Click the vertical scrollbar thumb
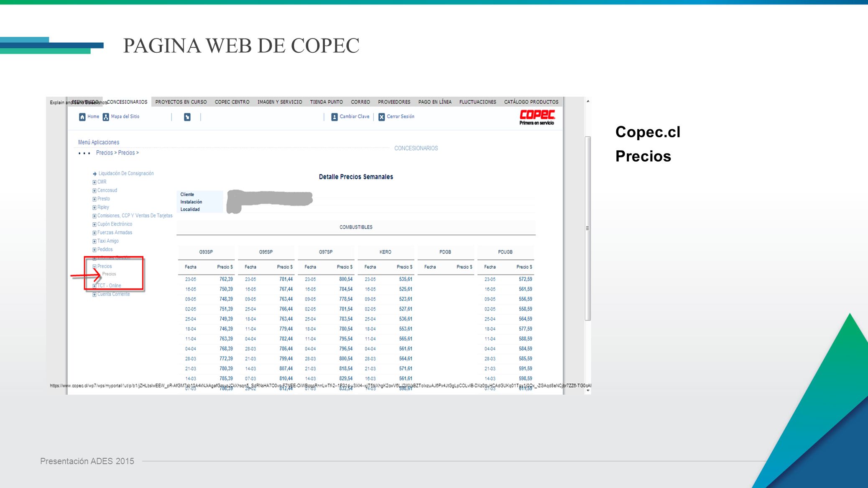 tap(588, 228)
